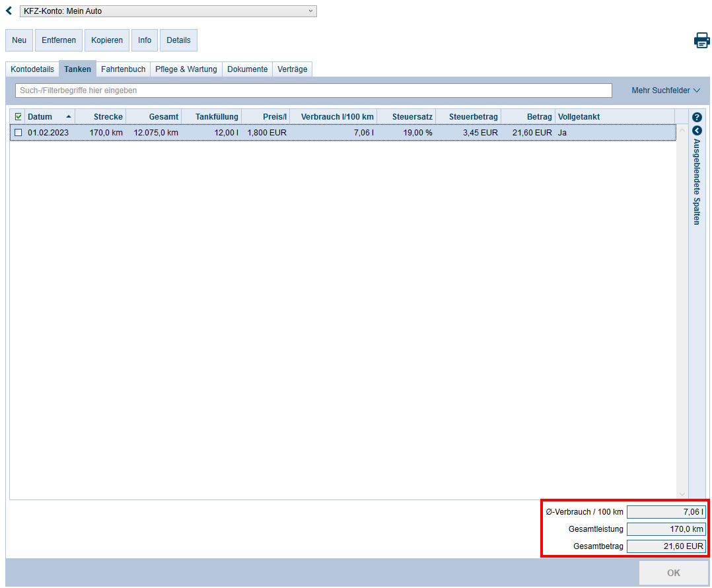Viewport: 712px width, 588px height.
Task: Switch to the Verträge tab
Action: coord(293,69)
